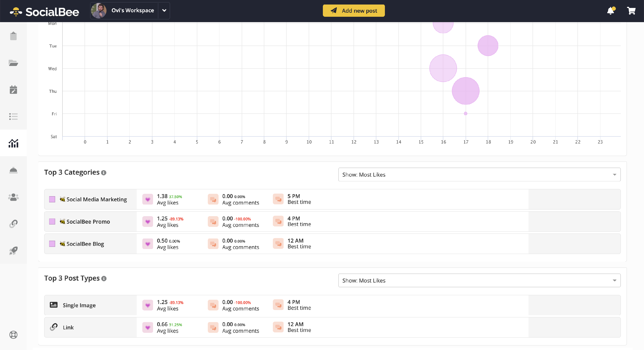This screenshot has height=350, width=644.
Task: Open the concierge bell icon in the sidebar
Action: pyautogui.click(x=13, y=170)
